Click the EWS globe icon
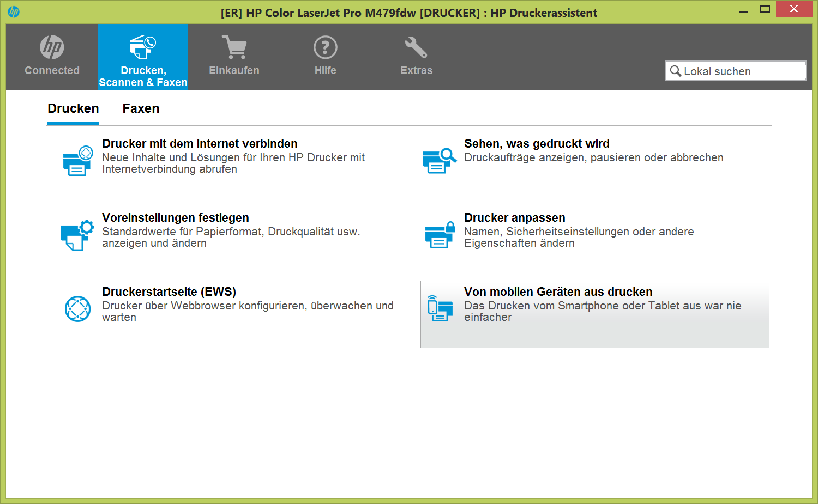The image size is (818, 504). click(x=77, y=309)
